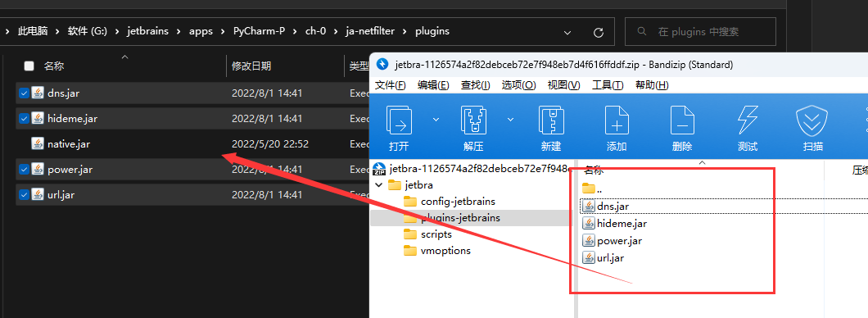Open the 选项(O) menu

(518, 84)
